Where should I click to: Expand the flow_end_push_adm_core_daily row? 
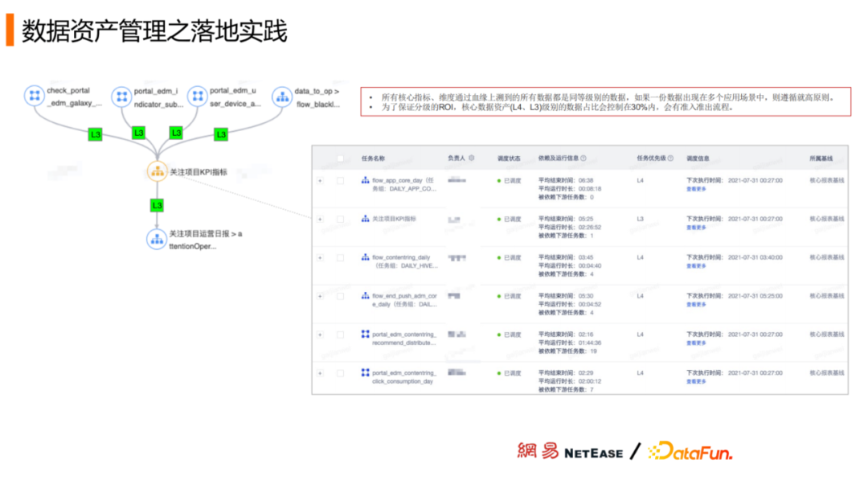(x=320, y=296)
